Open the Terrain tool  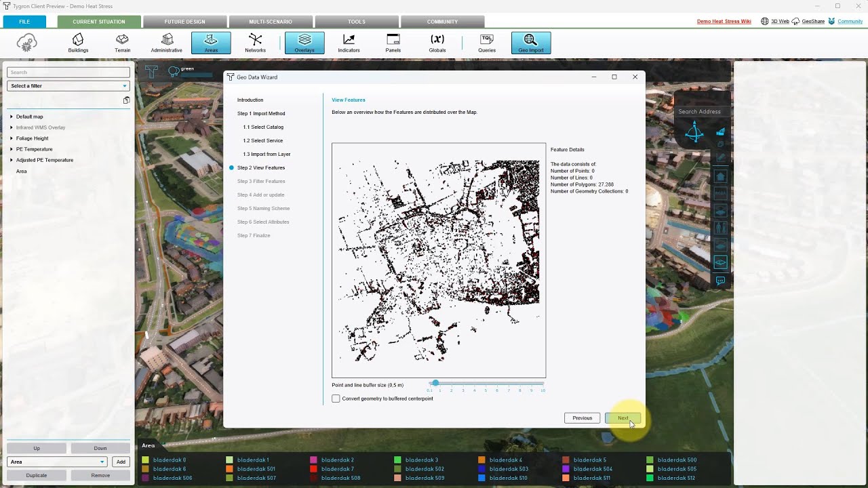pos(122,43)
